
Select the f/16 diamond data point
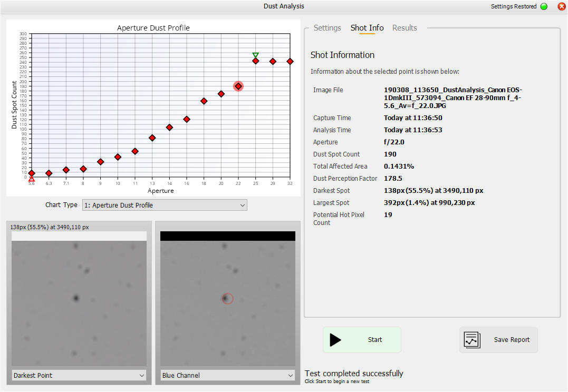(187, 120)
